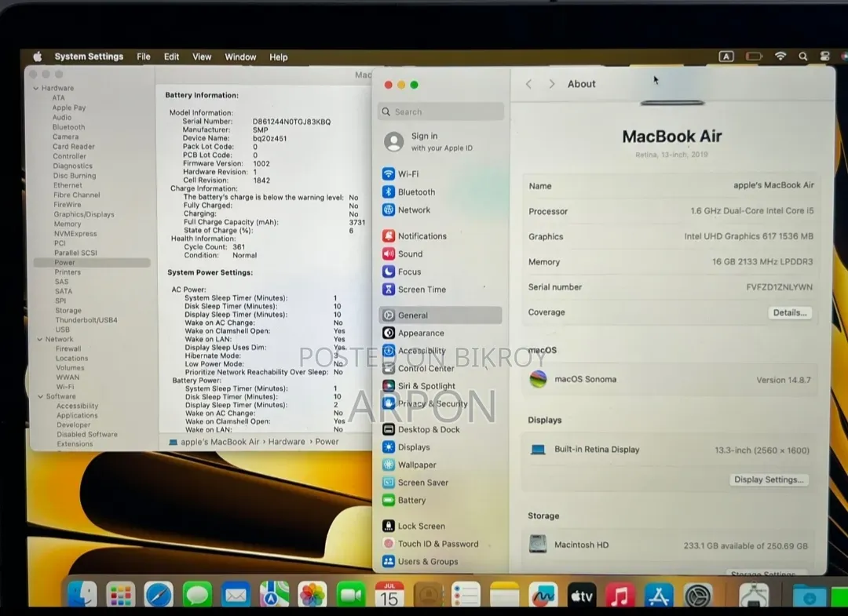Click Sign in with your Apple ID
Screen dimensions: 848x616
[x=429, y=141]
